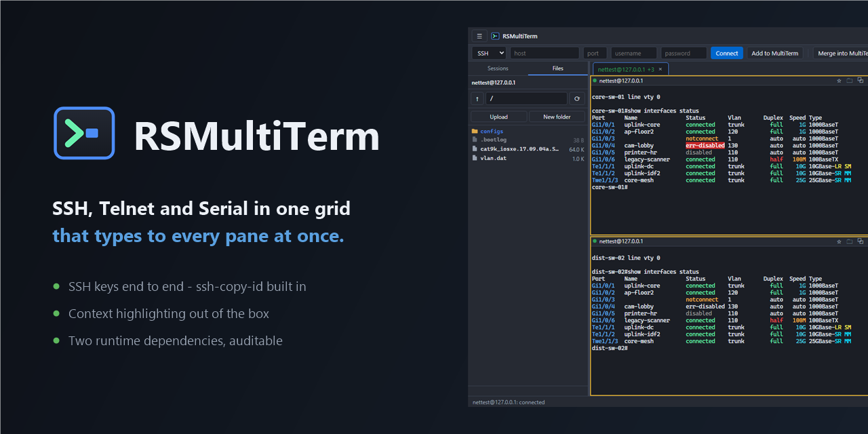Click the remote path field showing /

click(x=526, y=98)
